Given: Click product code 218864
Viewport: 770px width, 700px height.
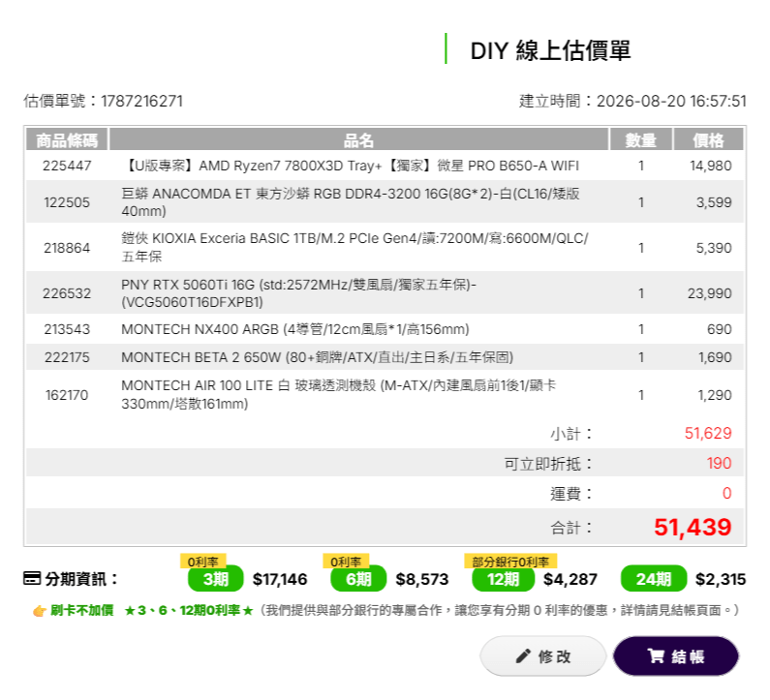Looking at the screenshot, I should pos(67,248).
